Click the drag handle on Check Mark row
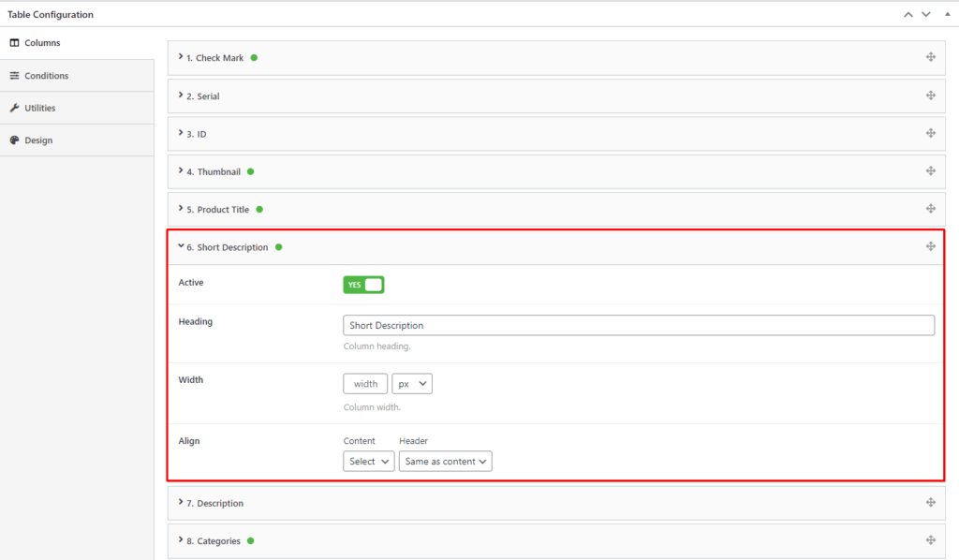Screen dimensions: 959x560 pos(930,57)
